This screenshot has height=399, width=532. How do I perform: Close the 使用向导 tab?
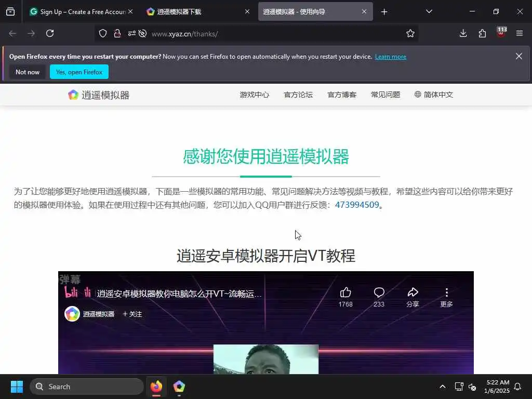[x=364, y=11]
